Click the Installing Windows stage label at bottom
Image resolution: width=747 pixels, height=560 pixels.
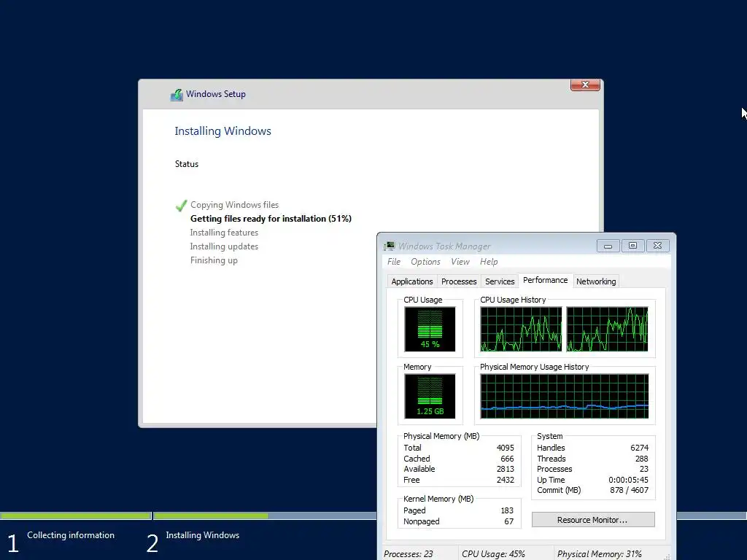[203, 535]
